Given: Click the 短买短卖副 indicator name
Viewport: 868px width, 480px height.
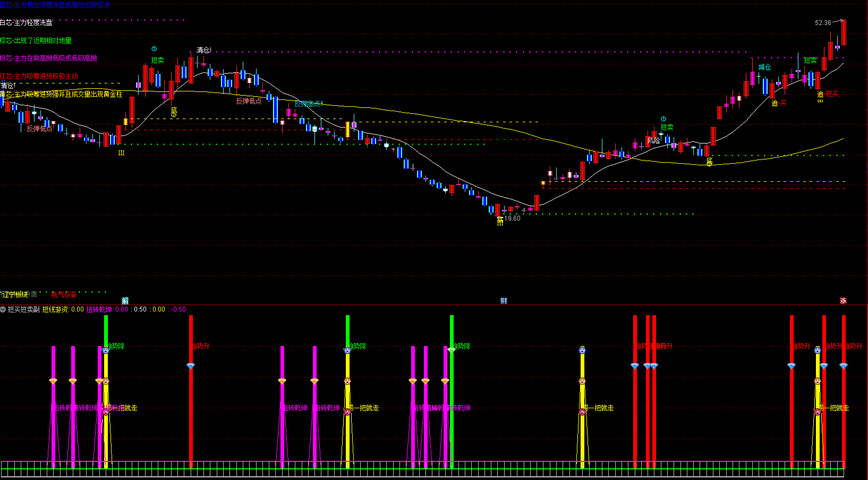Looking at the screenshot, I should (23, 309).
